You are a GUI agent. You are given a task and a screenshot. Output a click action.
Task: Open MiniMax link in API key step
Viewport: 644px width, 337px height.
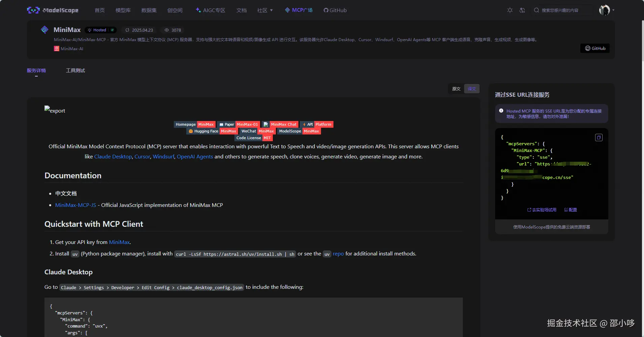(119, 242)
